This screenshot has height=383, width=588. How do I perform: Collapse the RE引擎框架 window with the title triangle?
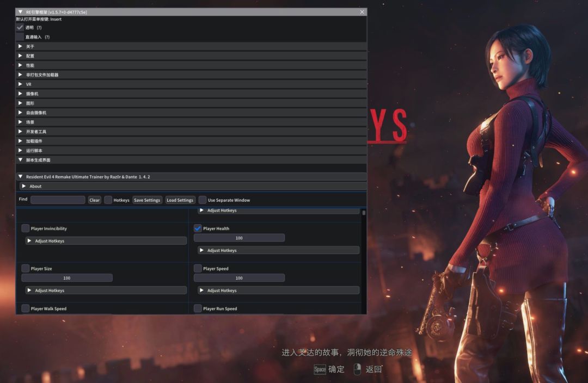pos(20,12)
